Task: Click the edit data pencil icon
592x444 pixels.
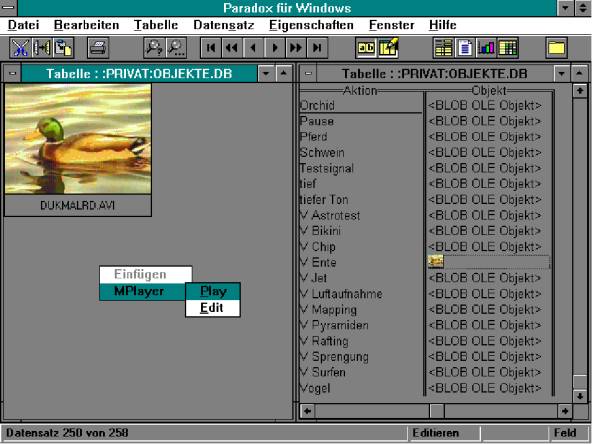Action: 388,48
